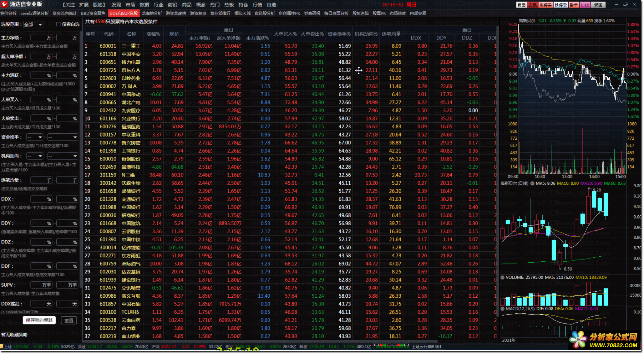Click the 主力净额 minimum input field
The height and width of the screenshot is (354, 644).
pyautogui.click(x=41, y=38)
